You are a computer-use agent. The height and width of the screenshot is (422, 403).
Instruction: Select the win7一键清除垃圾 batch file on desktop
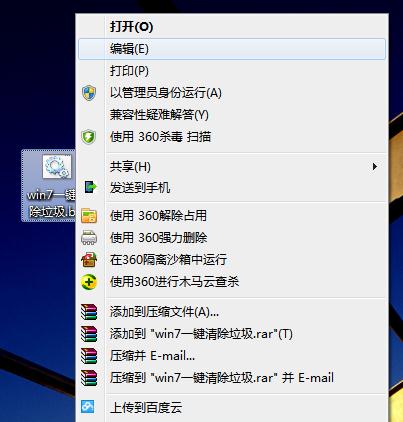point(49,186)
